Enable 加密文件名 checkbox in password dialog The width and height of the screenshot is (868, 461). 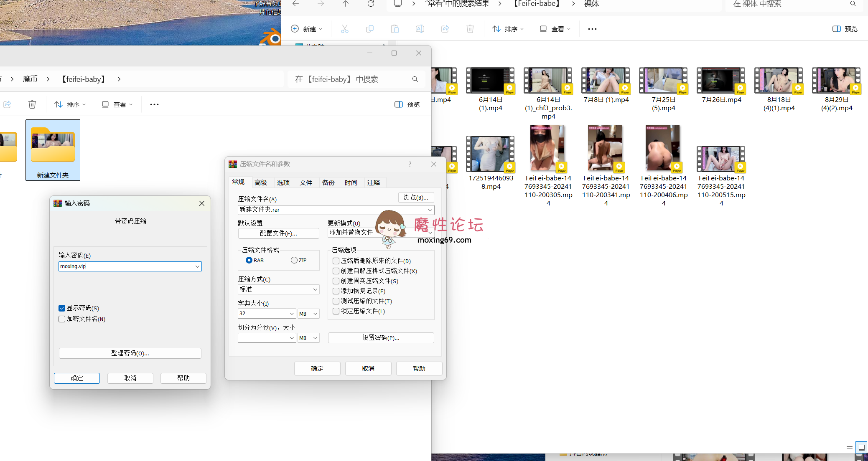tap(62, 319)
